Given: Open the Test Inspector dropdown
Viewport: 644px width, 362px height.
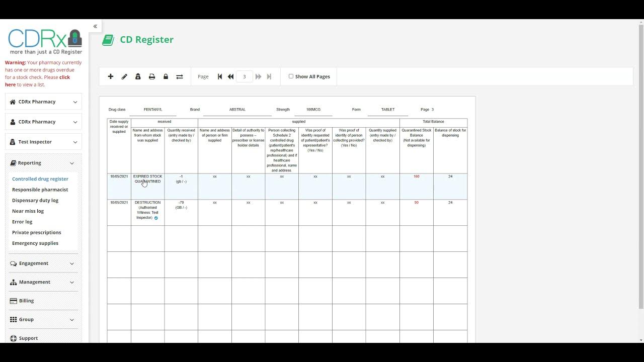Looking at the screenshot, I should (44, 142).
